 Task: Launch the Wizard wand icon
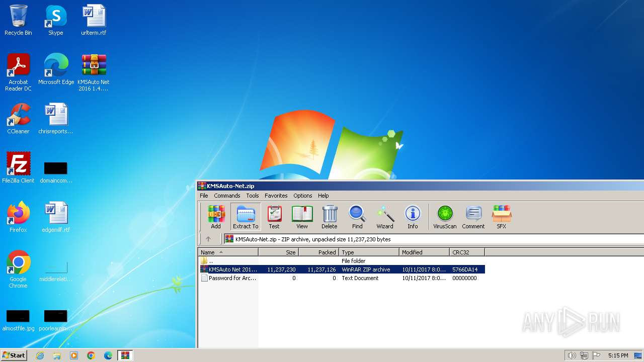(385, 217)
